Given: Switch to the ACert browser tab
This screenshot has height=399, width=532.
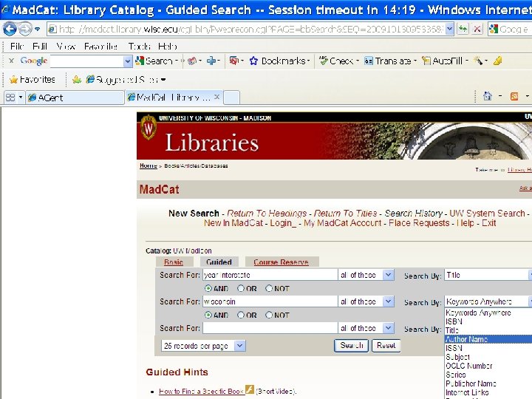Looking at the screenshot, I should (x=75, y=98).
